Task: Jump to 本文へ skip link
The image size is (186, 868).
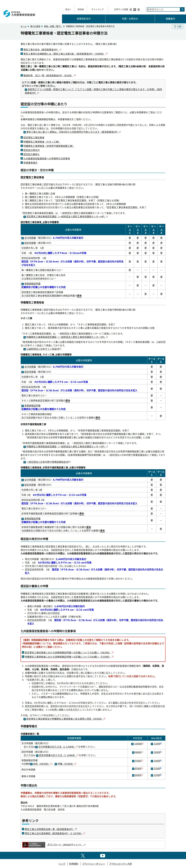Action: (68, 9)
